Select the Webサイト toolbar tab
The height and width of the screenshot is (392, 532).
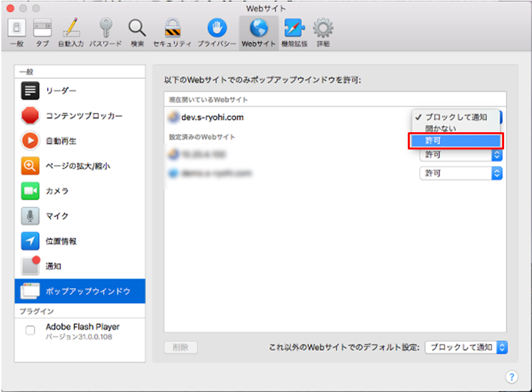tap(258, 33)
